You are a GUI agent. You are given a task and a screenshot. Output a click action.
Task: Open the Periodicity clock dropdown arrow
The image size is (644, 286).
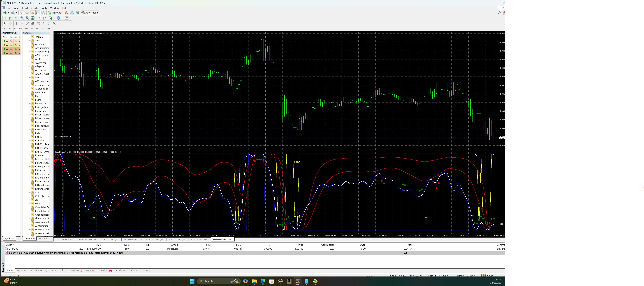coord(62,18)
